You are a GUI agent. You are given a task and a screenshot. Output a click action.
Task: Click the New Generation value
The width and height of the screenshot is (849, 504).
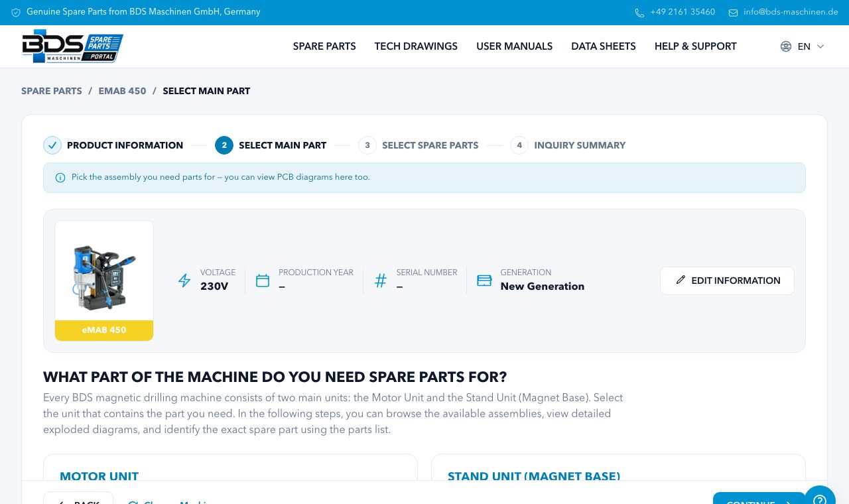[x=543, y=286]
